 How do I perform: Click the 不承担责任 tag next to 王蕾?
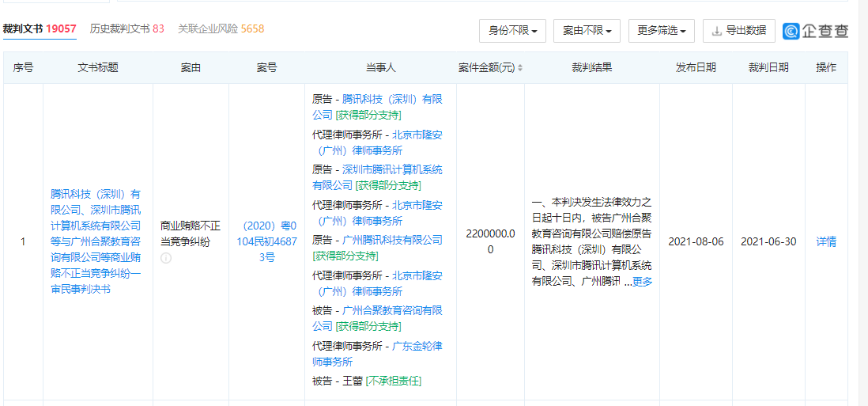point(394,381)
